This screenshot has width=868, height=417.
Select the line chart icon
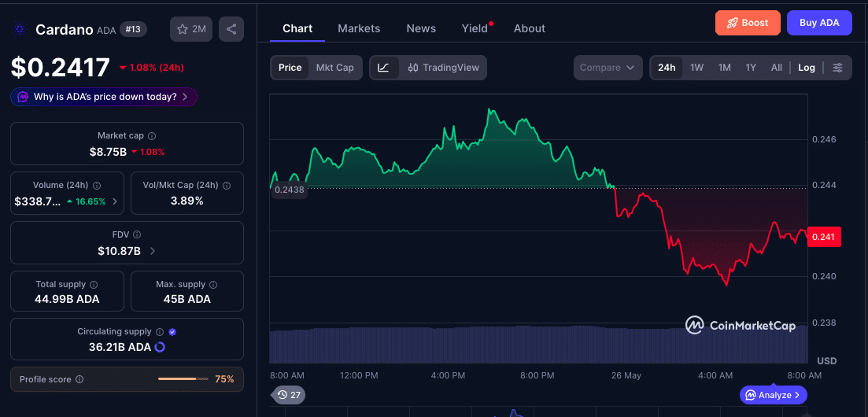coord(383,68)
